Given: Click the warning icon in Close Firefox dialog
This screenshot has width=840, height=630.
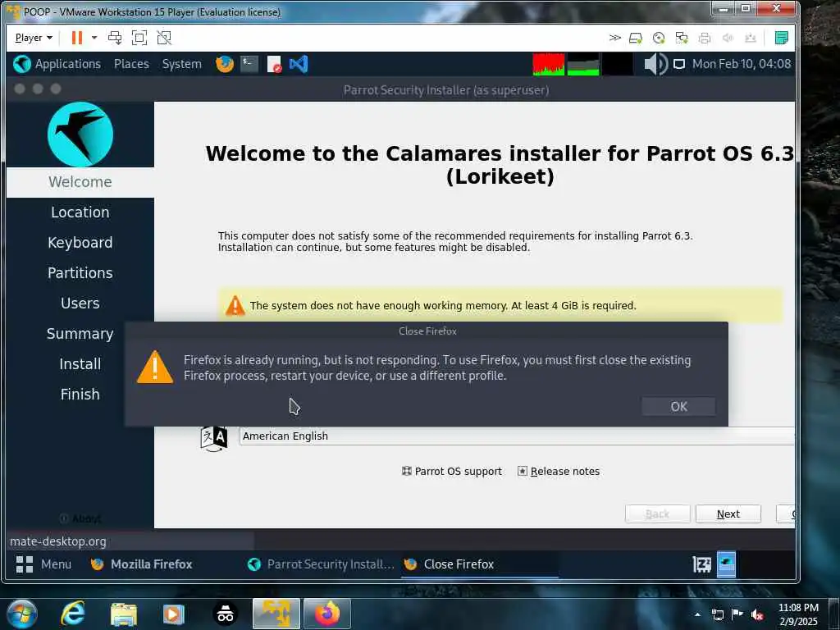Looking at the screenshot, I should pos(155,367).
